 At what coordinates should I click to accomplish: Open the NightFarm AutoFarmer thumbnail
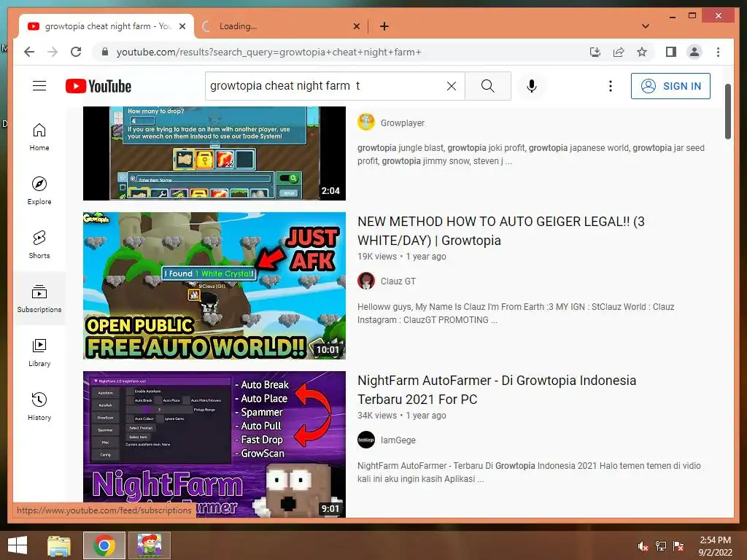tap(214, 444)
